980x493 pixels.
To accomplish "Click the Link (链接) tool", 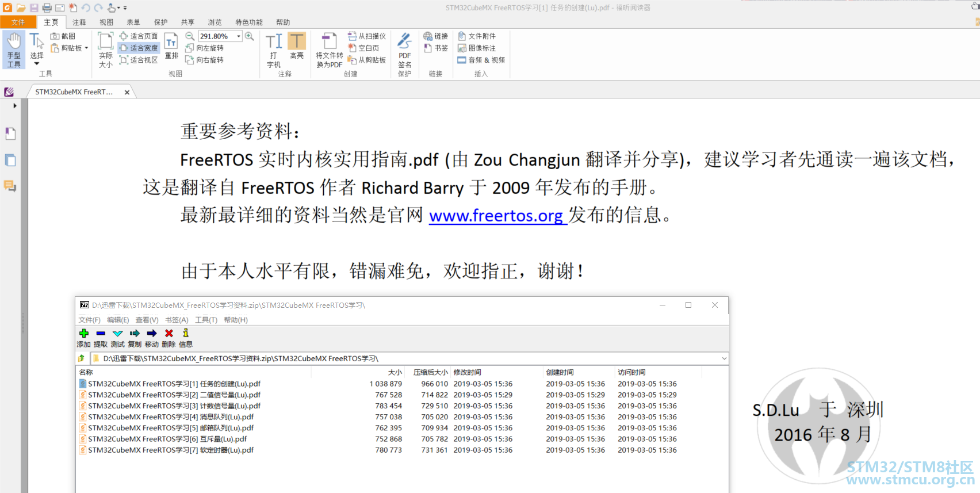I will (x=435, y=36).
